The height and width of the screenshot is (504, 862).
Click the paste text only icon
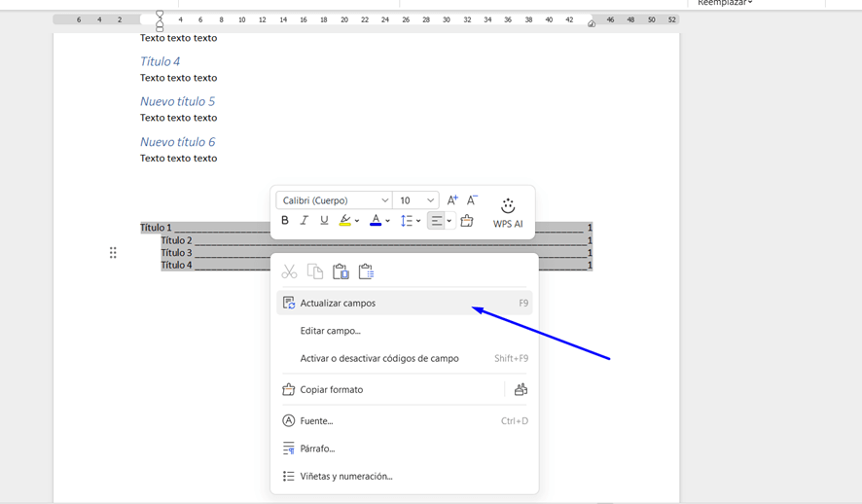(366, 271)
